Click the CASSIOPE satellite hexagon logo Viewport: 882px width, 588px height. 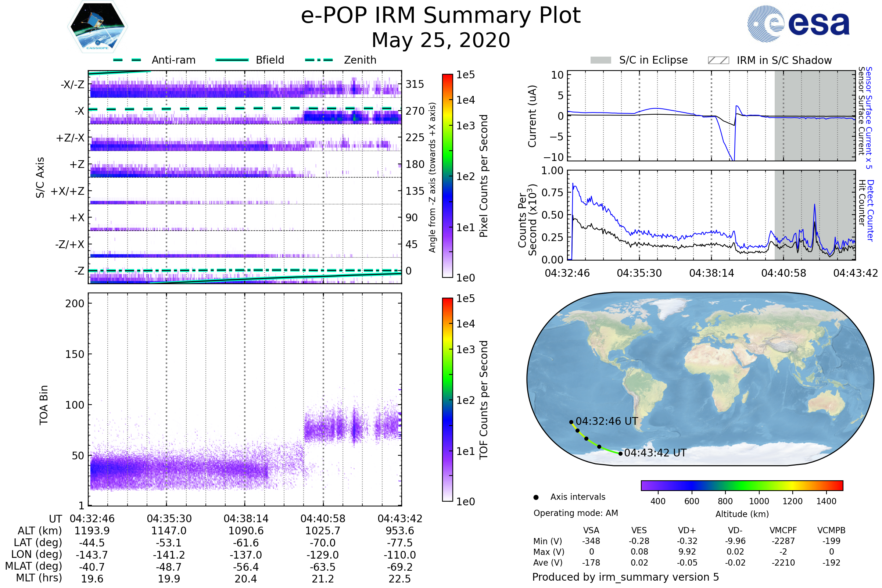[x=97, y=27]
